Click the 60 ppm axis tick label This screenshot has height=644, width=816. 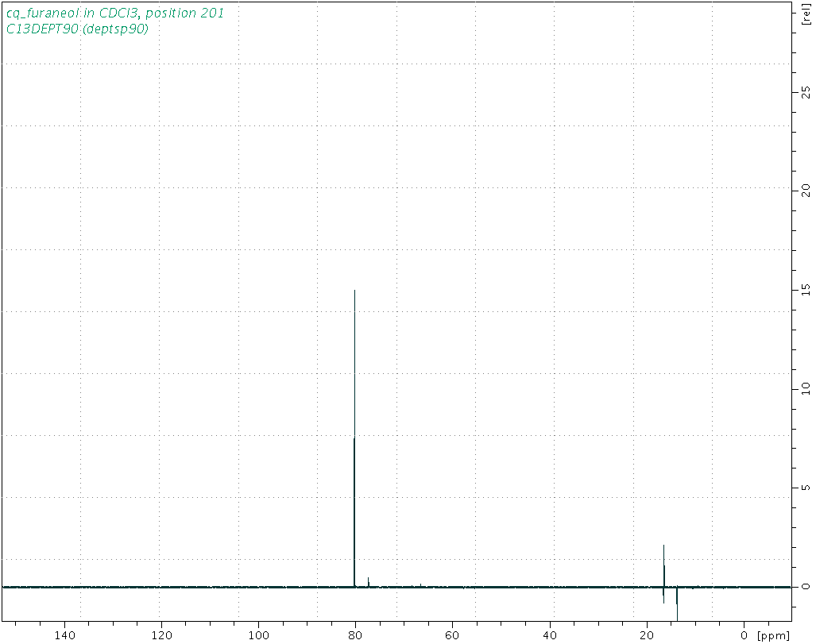click(452, 635)
